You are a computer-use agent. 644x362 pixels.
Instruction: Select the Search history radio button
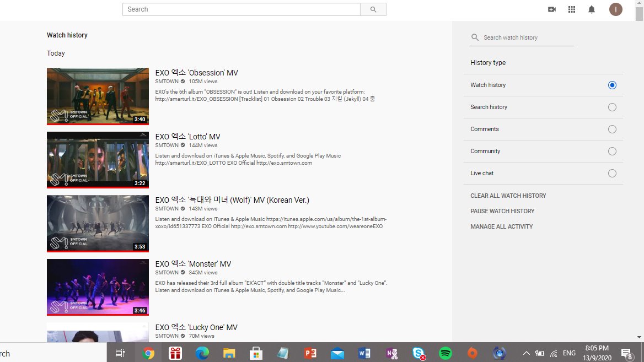[x=612, y=107]
